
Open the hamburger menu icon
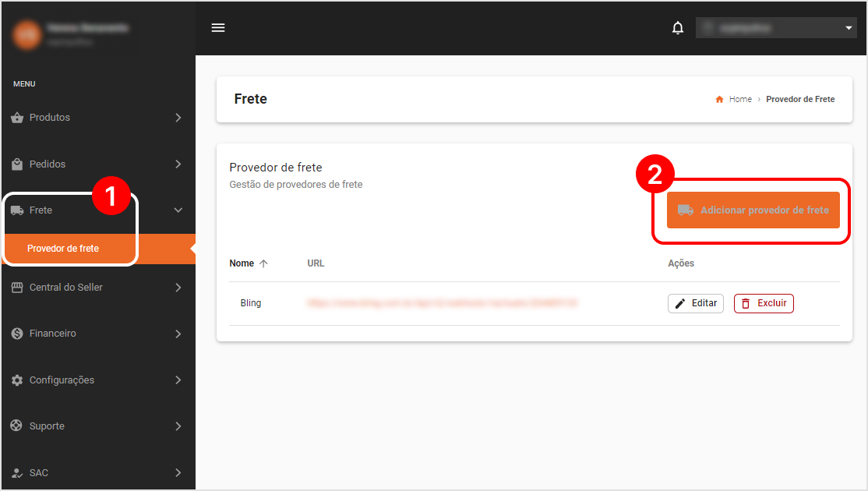218,28
